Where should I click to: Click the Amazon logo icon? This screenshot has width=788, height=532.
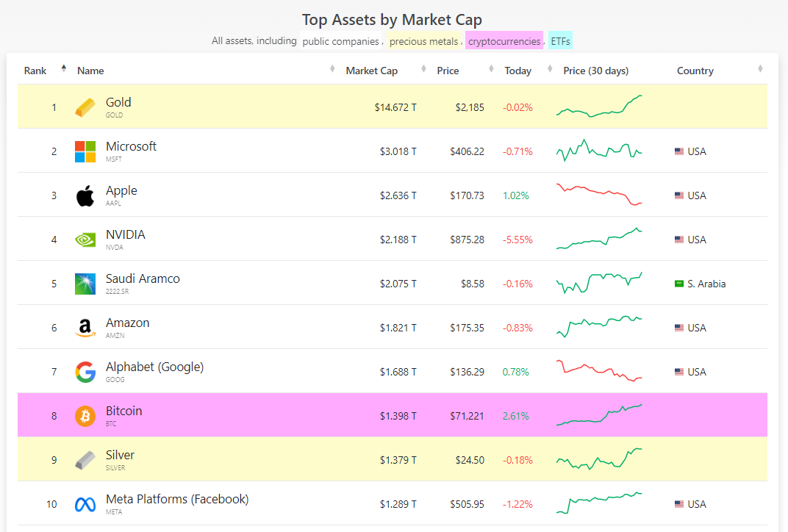(x=85, y=328)
